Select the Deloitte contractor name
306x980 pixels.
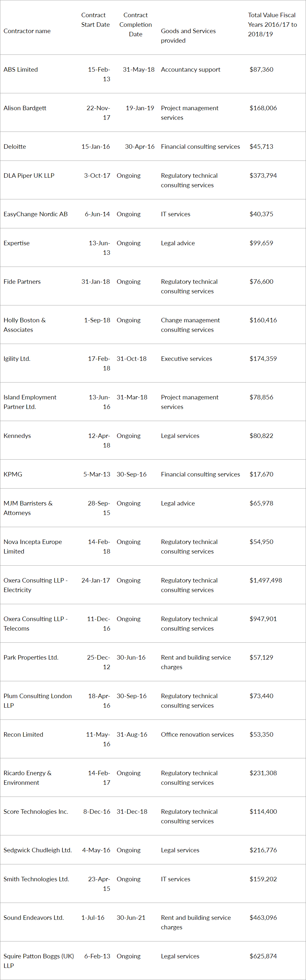pyautogui.click(x=15, y=147)
